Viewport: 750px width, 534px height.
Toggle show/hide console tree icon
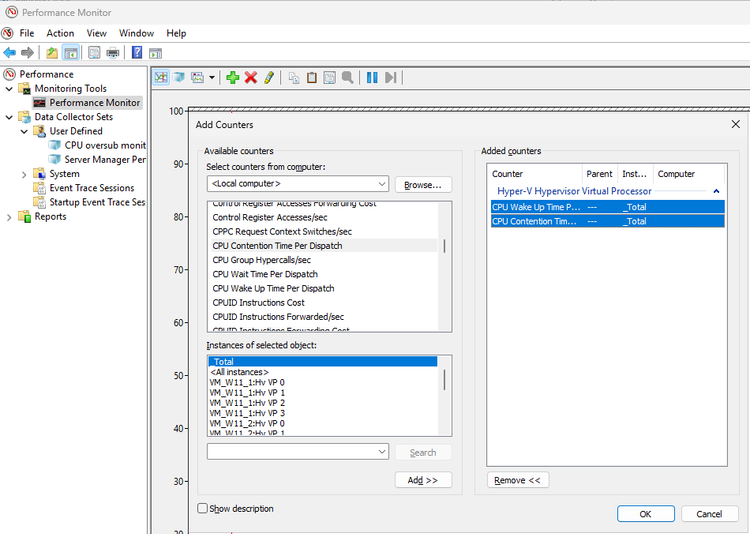point(71,52)
